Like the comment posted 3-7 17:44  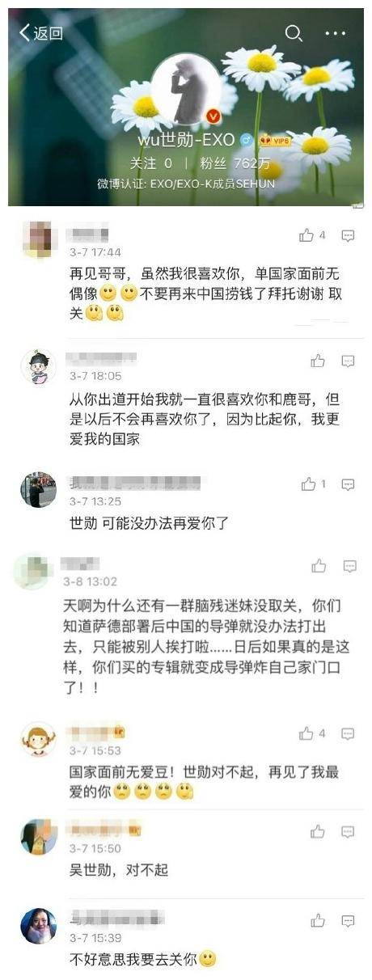[312, 235]
